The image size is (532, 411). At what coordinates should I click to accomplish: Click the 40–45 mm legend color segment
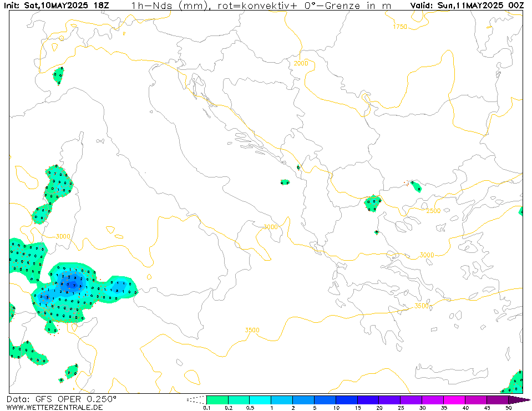476,400
